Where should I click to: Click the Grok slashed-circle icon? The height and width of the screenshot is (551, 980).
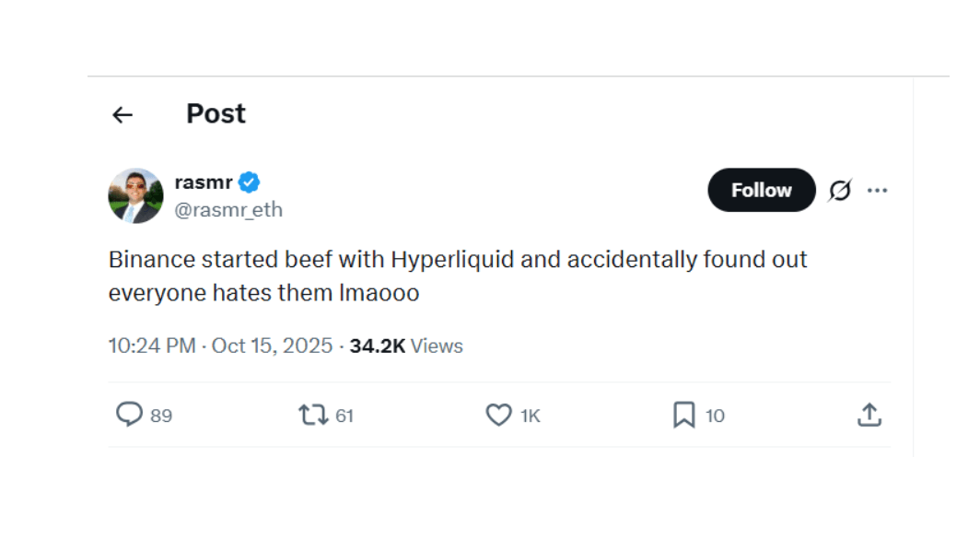839,191
